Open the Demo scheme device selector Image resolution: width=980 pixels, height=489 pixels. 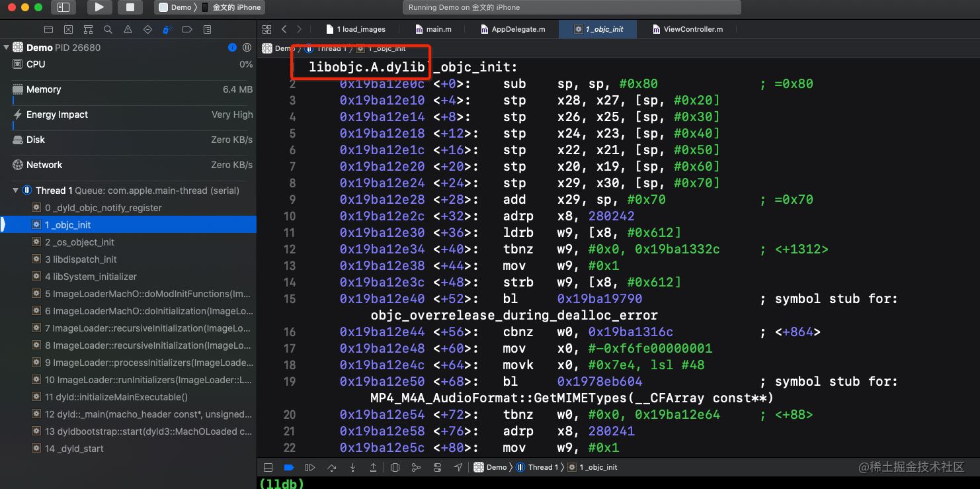tap(210, 7)
